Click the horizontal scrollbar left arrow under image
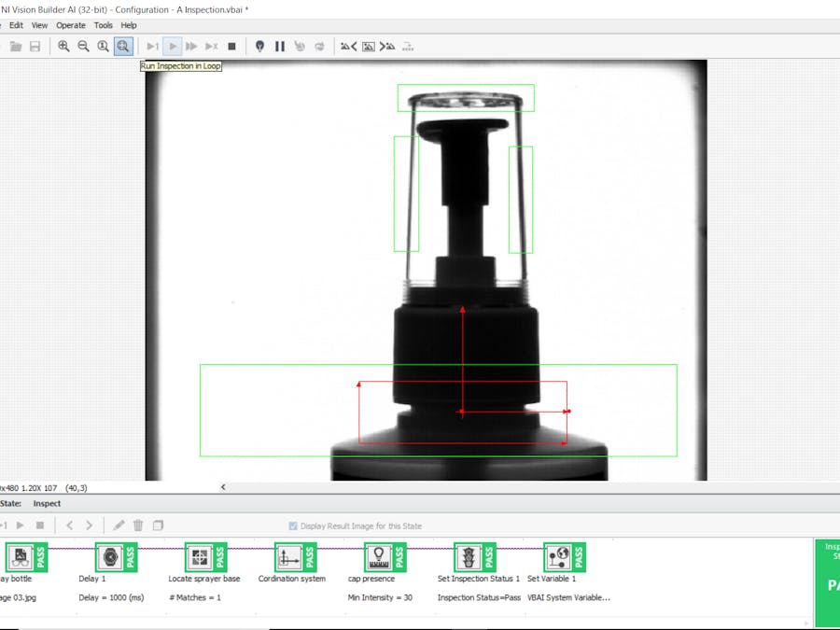 (x=223, y=487)
